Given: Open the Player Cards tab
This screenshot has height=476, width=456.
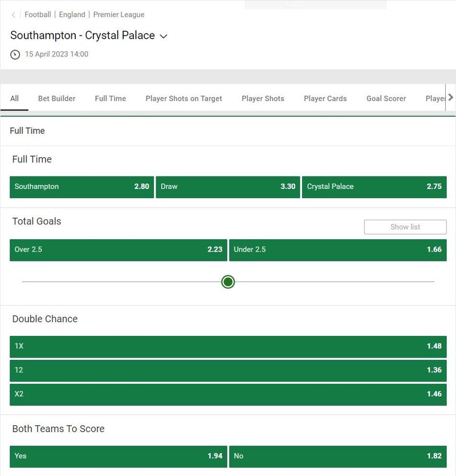Looking at the screenshot, I should point(325,98).
